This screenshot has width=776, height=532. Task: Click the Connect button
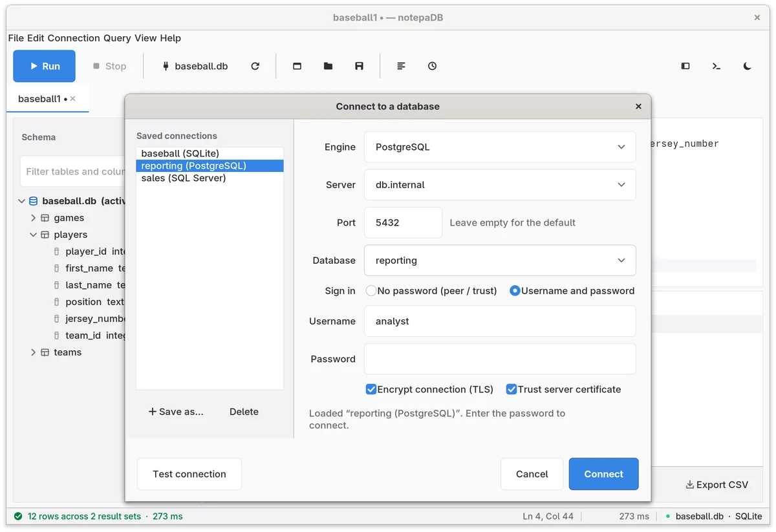point(604,474)
